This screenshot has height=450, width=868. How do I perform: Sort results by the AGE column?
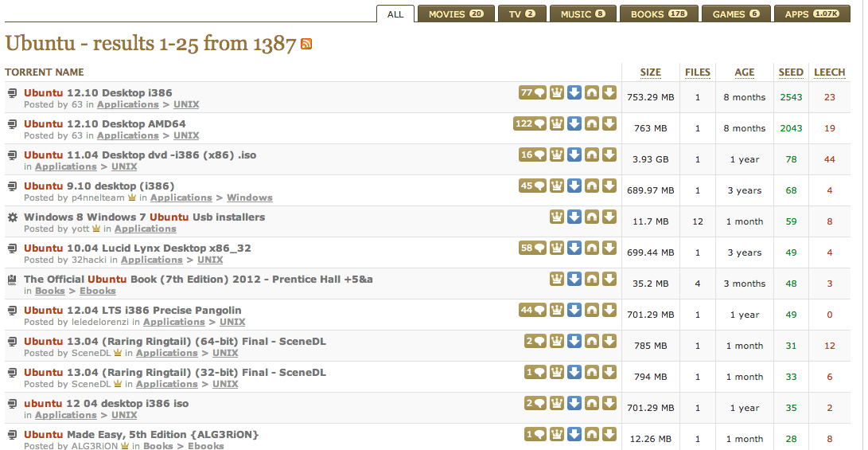point(745,72)
